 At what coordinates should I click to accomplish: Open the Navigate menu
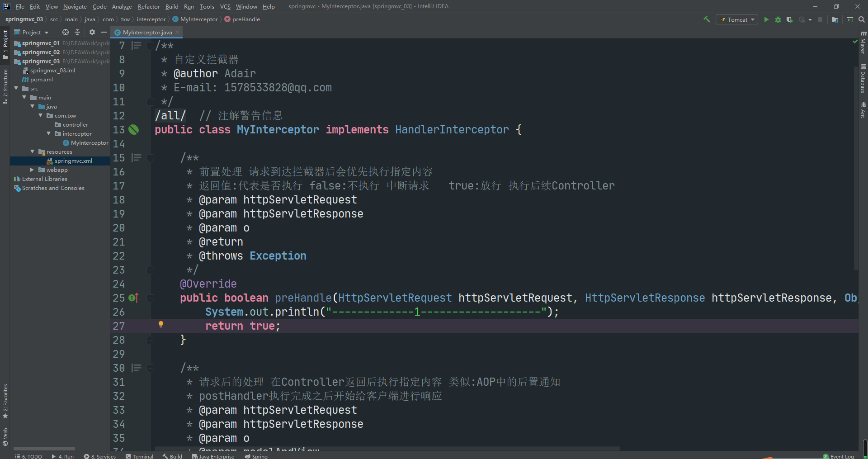click(75, 6)
